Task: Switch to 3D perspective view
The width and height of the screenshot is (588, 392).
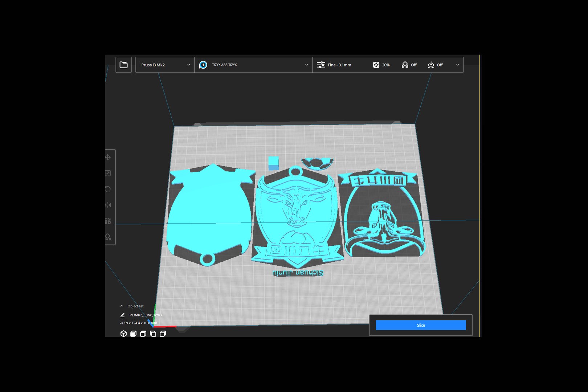Action: pyautogui.click(x=123, y=334)
